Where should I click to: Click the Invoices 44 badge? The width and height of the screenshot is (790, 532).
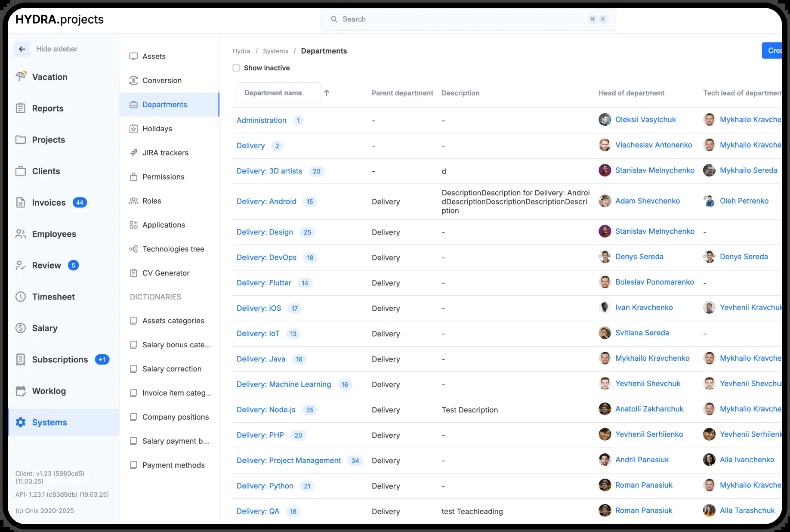pyautogui.click(x=80, y=202)
